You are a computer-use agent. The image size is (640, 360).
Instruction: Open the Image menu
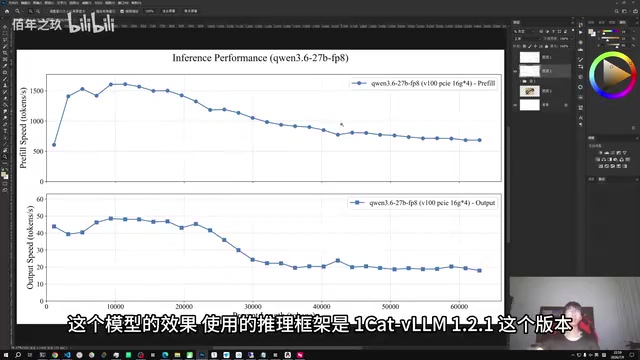[x=37, y=2]
